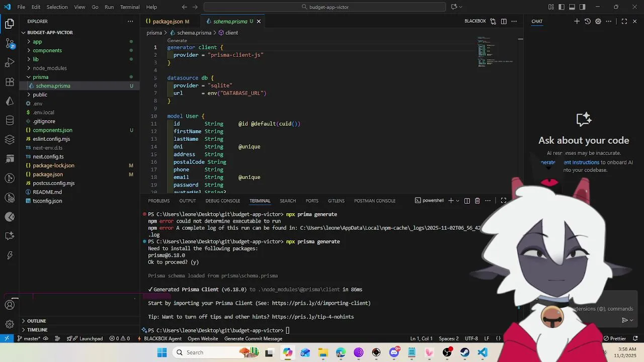This screenshot has width=644, height=362.
Task: Switch to the DEBUG CONSOLE panel tab
Action: pyautogui.click(x=222, y=201)
